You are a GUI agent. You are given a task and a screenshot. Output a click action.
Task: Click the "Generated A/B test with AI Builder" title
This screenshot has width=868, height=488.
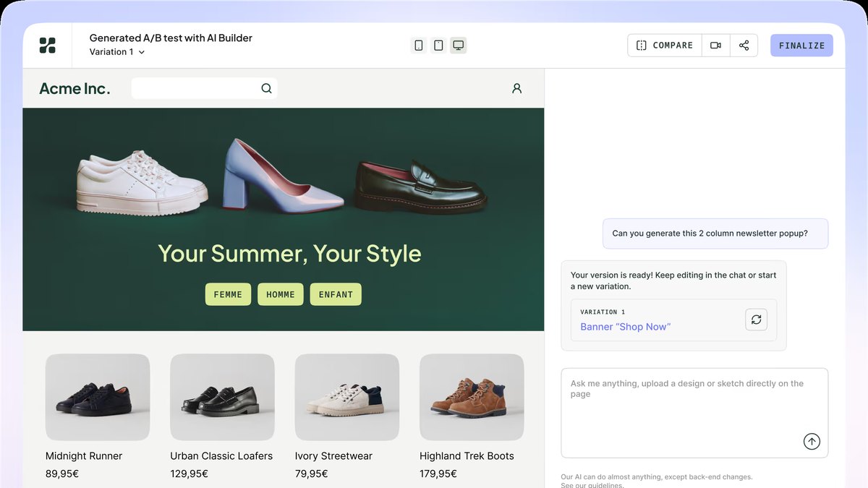coord(171,38)
